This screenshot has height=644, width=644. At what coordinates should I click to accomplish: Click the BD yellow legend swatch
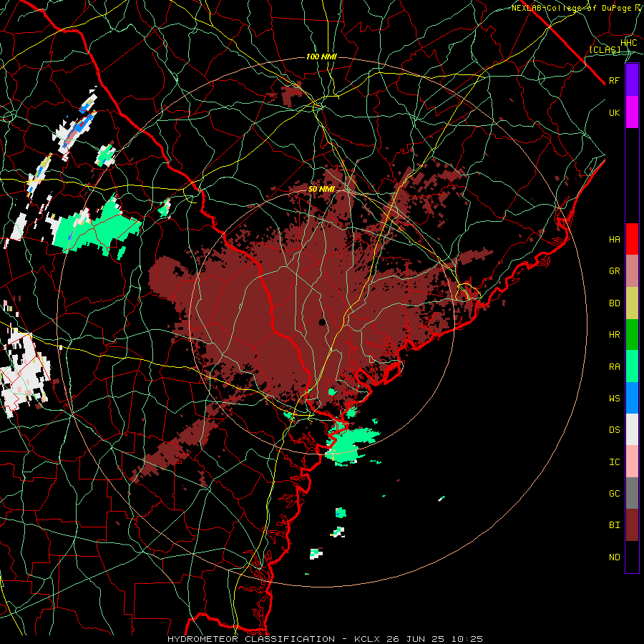(632, 303)
